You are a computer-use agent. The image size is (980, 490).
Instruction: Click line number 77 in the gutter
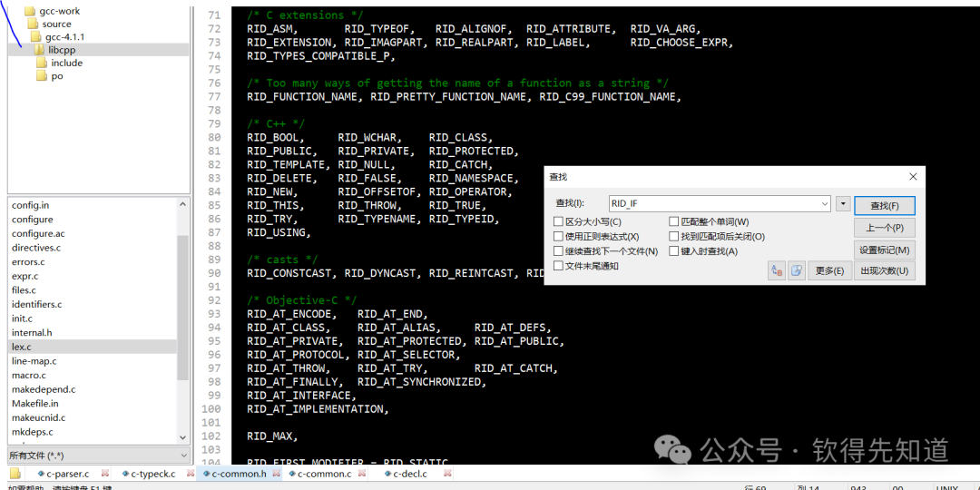tap(214, 97)
